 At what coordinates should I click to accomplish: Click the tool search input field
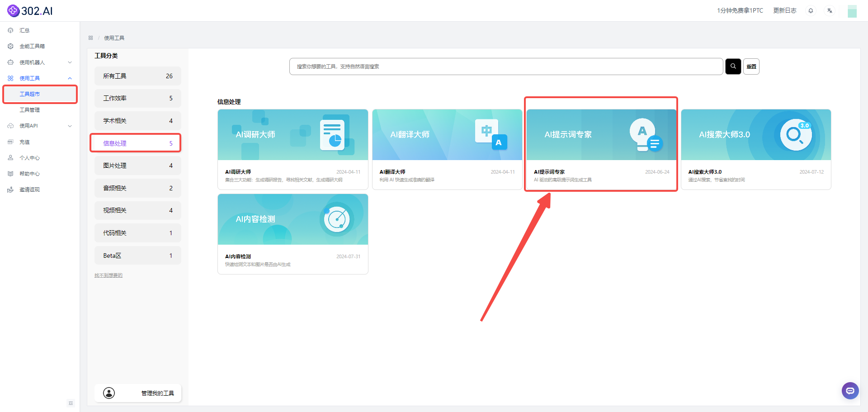tap(506, 66)
